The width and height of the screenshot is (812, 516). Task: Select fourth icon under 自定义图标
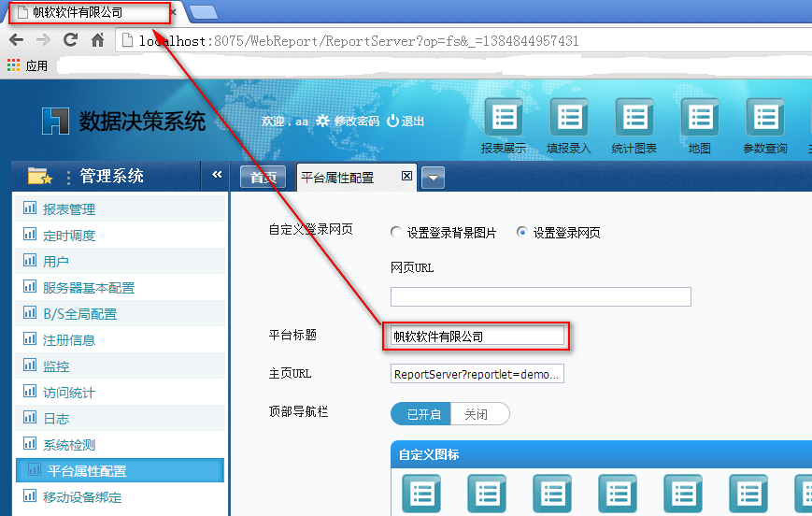(618, 494)
